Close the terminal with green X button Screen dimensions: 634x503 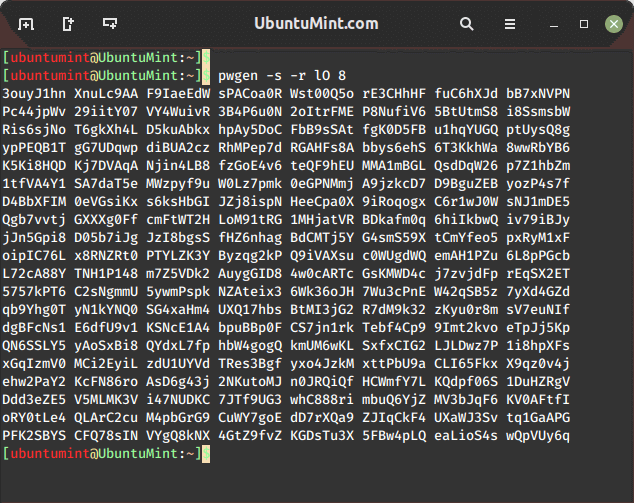click(614, 24)
